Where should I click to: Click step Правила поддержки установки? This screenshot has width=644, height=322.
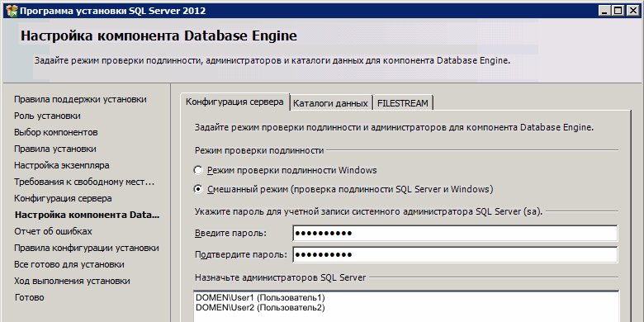81,99
